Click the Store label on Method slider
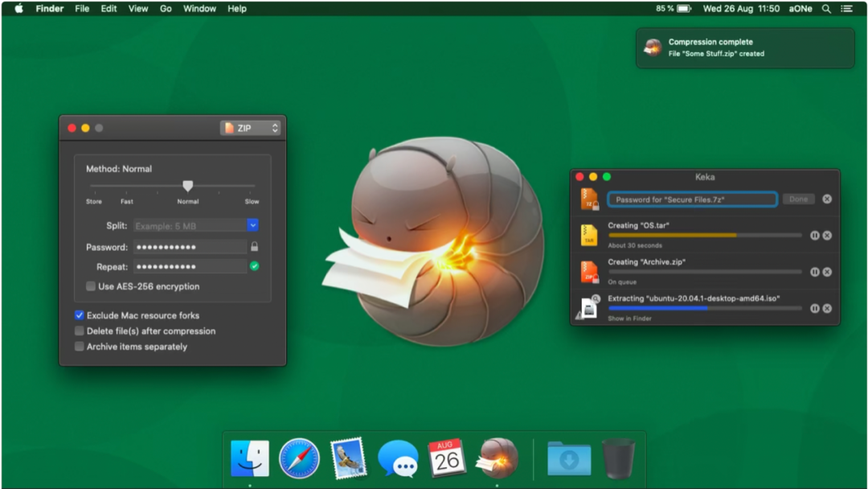868x489 pixels. pyautogui.click(x=93, y=202)
